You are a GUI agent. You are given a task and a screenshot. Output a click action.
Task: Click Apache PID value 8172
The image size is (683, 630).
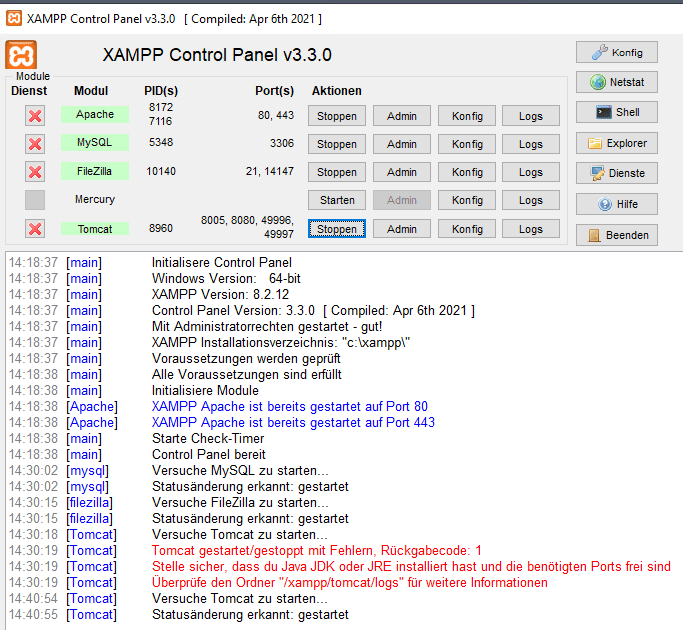click(161, 107)
